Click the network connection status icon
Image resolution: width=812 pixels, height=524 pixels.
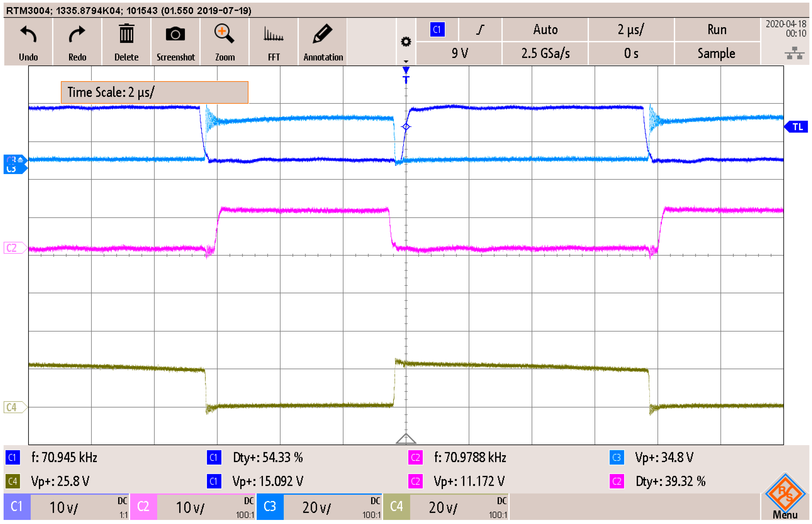pos(795,54)
